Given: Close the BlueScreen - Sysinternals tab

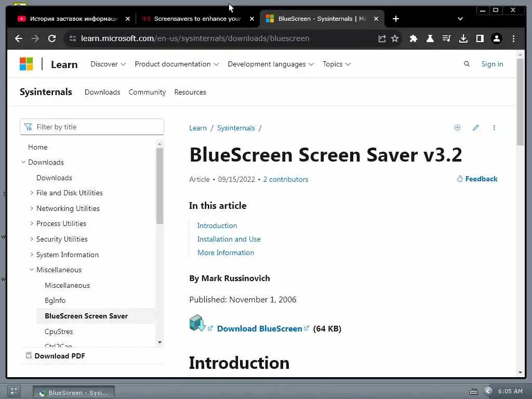Looking at the screenshot, I should [376, 19].
